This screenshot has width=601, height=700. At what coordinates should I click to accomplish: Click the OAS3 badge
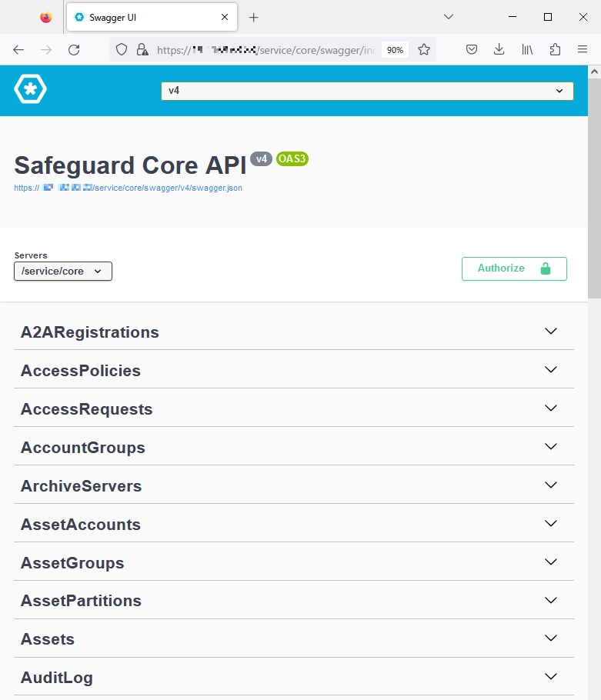(292, 159)
